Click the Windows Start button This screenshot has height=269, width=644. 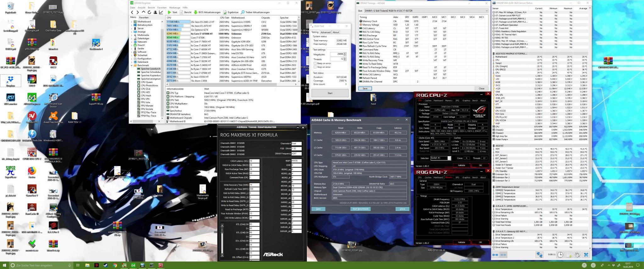(x=4, y=265)
